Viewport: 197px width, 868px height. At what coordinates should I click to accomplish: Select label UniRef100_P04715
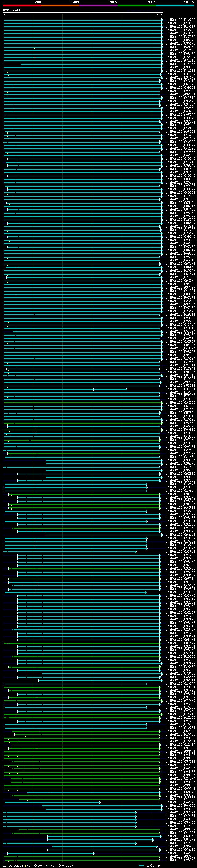pos(180,206)
